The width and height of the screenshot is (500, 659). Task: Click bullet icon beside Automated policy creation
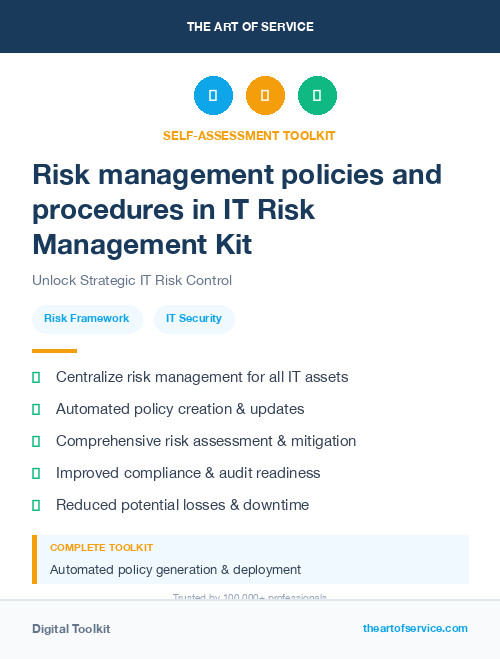pyautogui.click(x=36, y=409)
